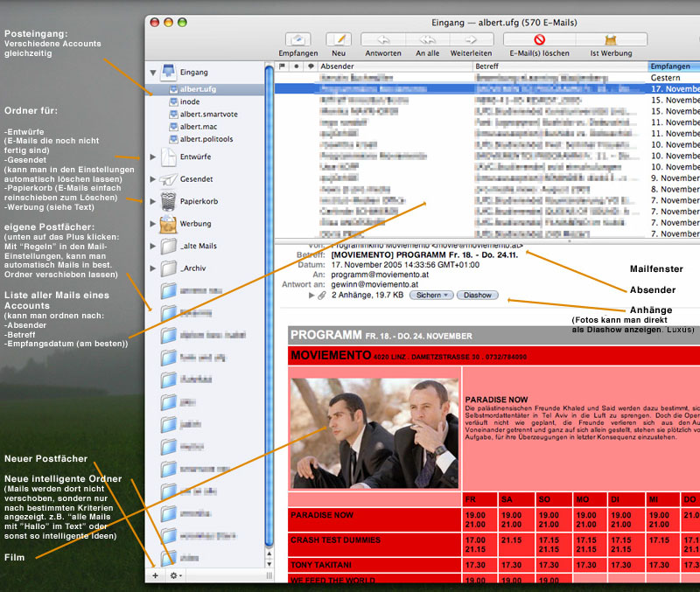Forward the message with Weiterleiten
700x592 pixels.
(x=471, y=39)
